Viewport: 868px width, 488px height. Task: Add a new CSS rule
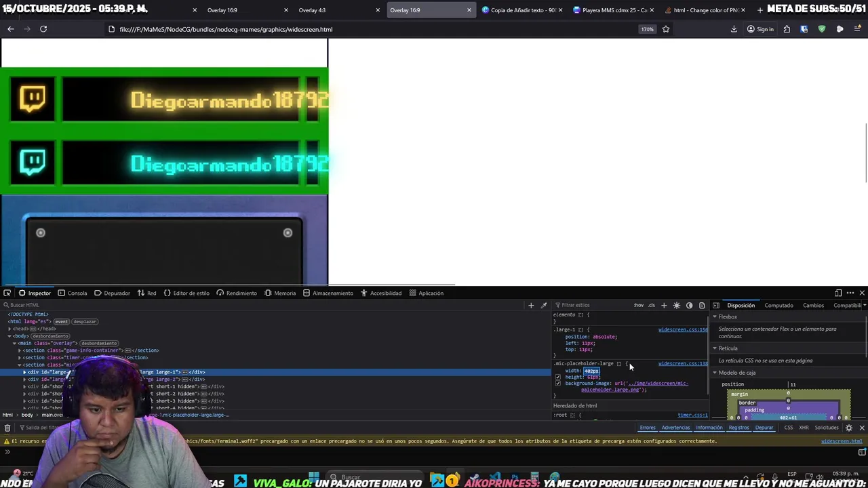tap(664, 305)
